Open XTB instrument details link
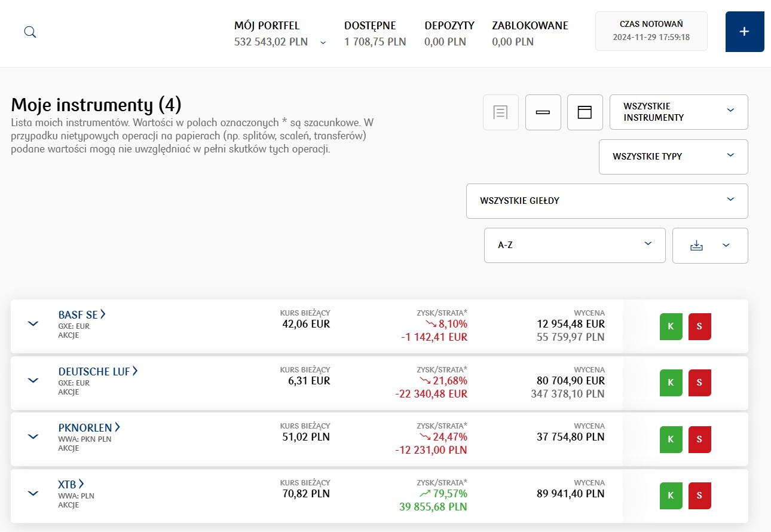The image size is (771, 532). (x=71, y=484)
